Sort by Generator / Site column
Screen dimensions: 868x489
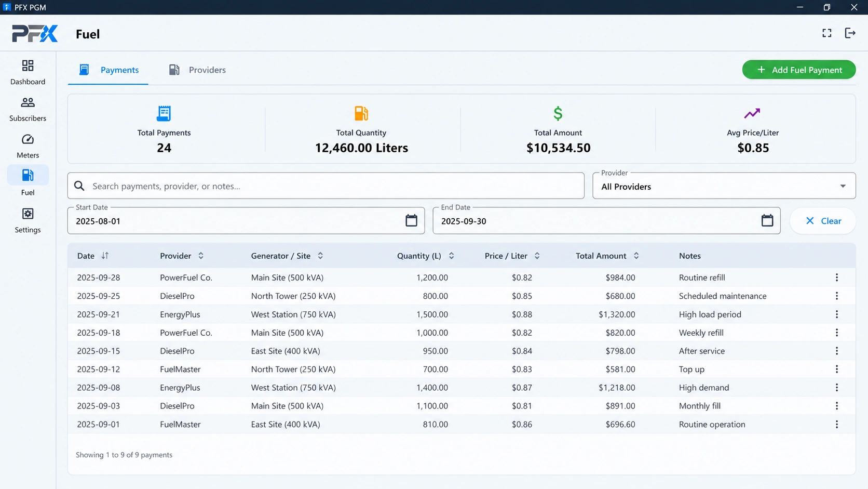click(287, 256)
